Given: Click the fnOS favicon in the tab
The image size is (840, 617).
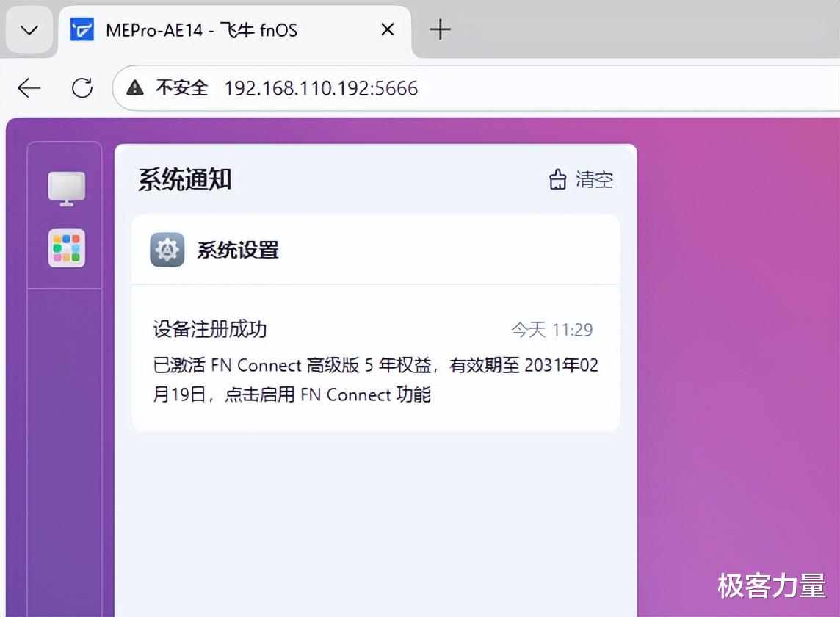Looking at the screenshot, I should (82, 30).
